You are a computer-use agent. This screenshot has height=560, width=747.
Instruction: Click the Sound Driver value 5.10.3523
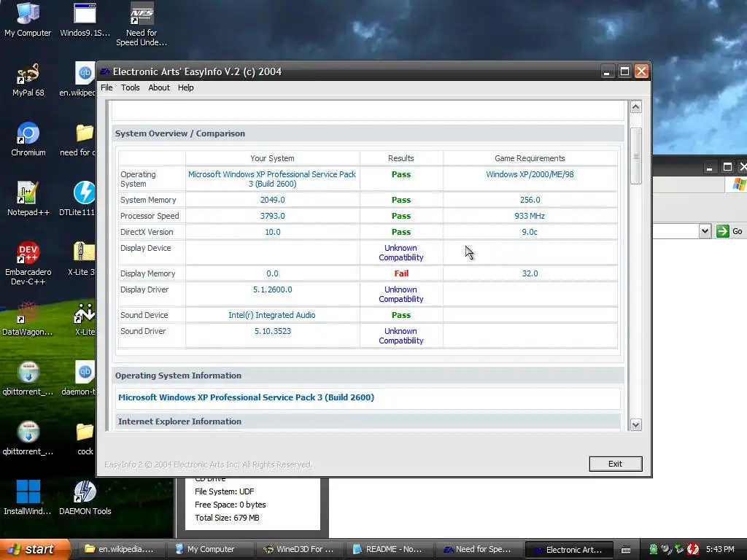[x=273, y=331]
